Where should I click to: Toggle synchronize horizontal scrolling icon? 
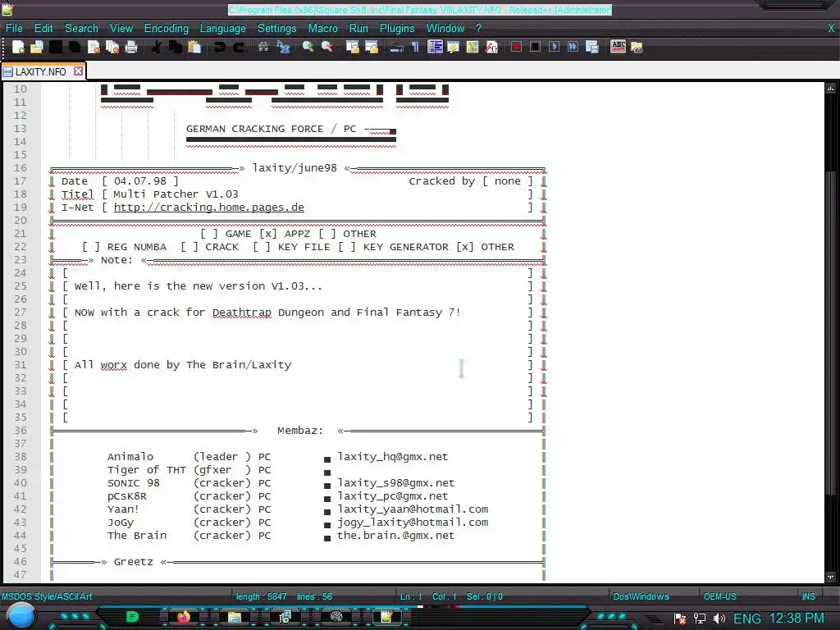[372, 47]
